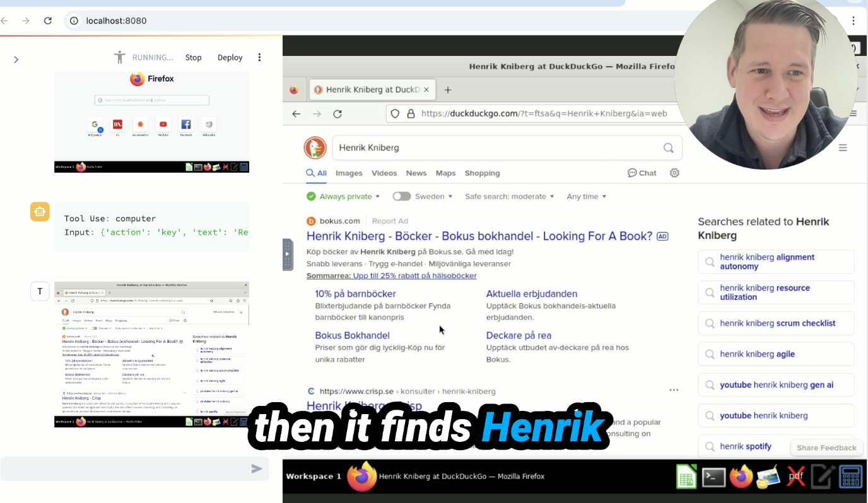868x503 pixels.
Task: Click the DuckDuckGo duck logo
Action: pos(315,147)
